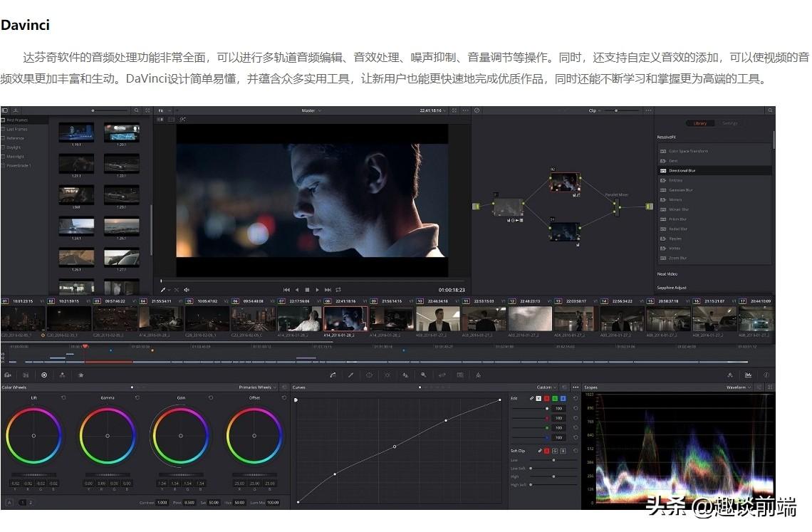Toggle the green channel in curve Edit row
Image resolution: width=812 pixels, height=532 pixels.
coord(555,398)
